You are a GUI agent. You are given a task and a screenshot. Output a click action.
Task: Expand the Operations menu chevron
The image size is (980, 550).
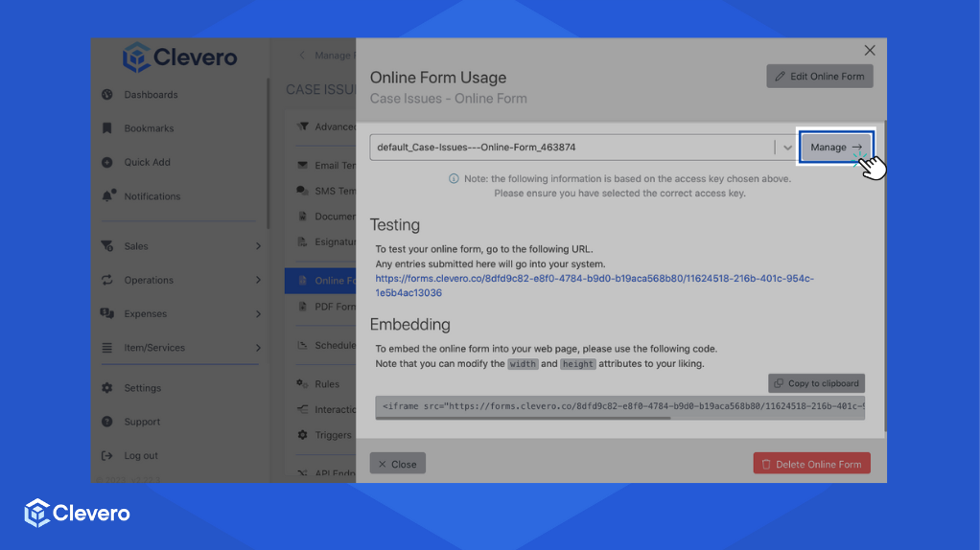pos(258,280)
